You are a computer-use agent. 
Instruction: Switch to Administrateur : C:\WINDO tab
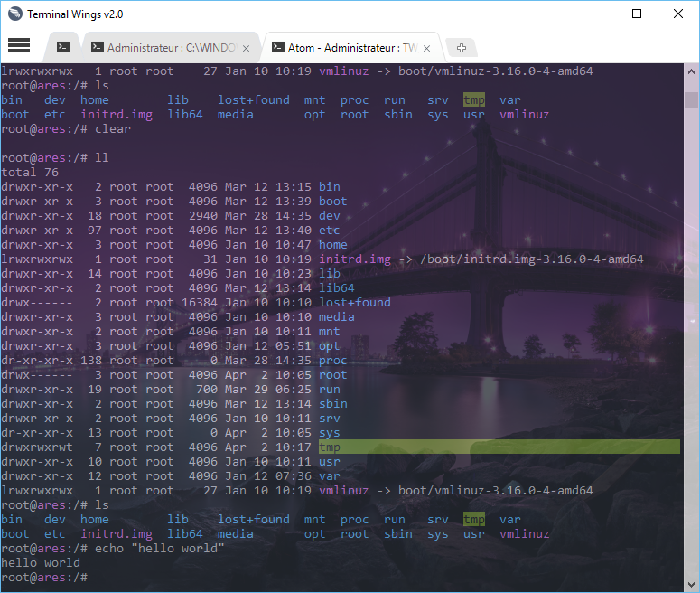pos(170,48)
